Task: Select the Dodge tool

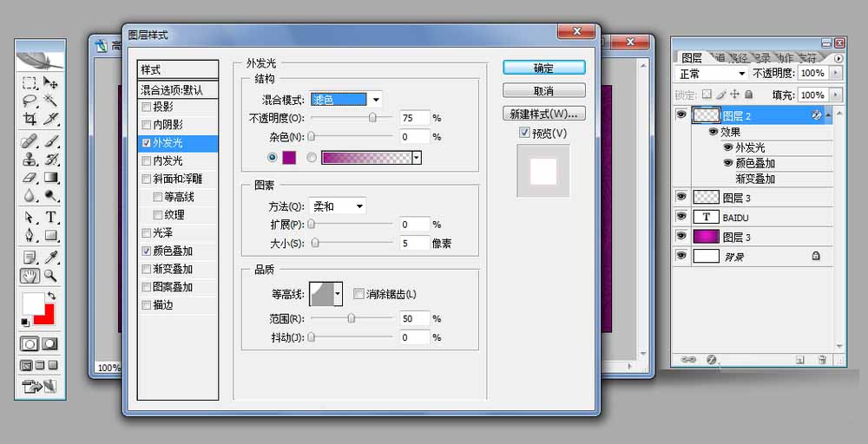Action: pos(51,195)
